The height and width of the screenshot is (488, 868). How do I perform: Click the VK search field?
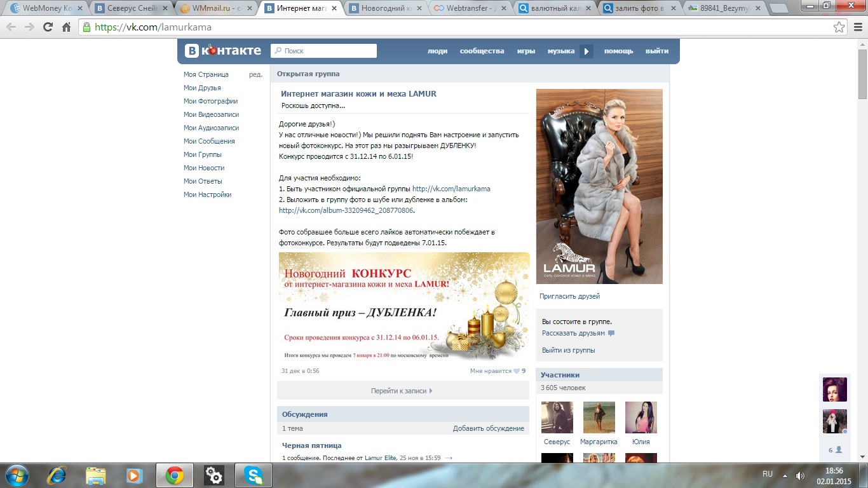pyautogui.click(x=324, y=51)
